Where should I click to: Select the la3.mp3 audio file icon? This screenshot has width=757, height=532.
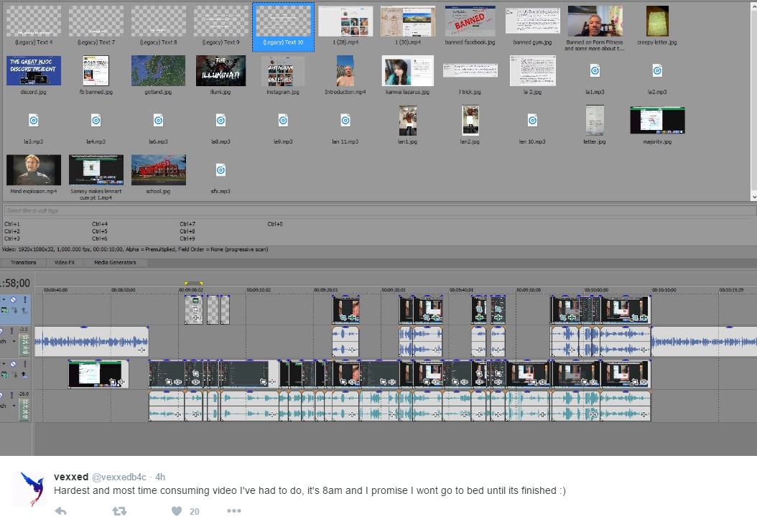tap(33, 120)
